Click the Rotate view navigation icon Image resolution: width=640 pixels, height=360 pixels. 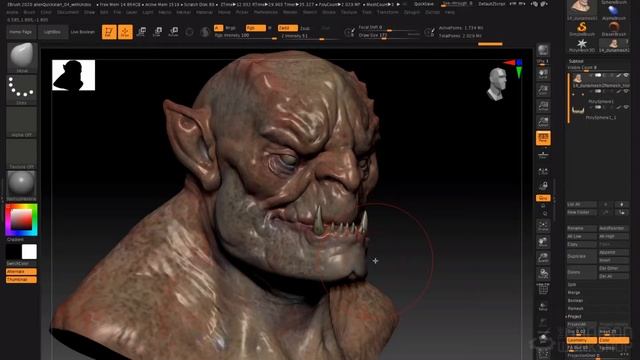click(543, 273)
